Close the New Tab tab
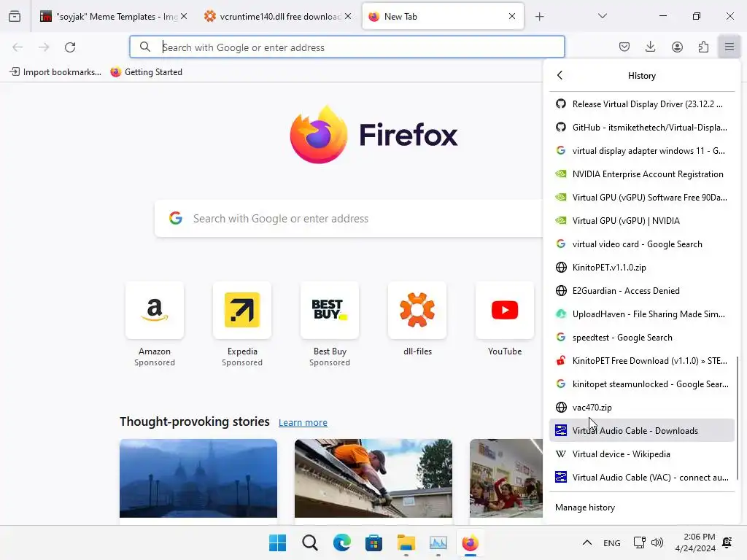 (x=511, y=16)
